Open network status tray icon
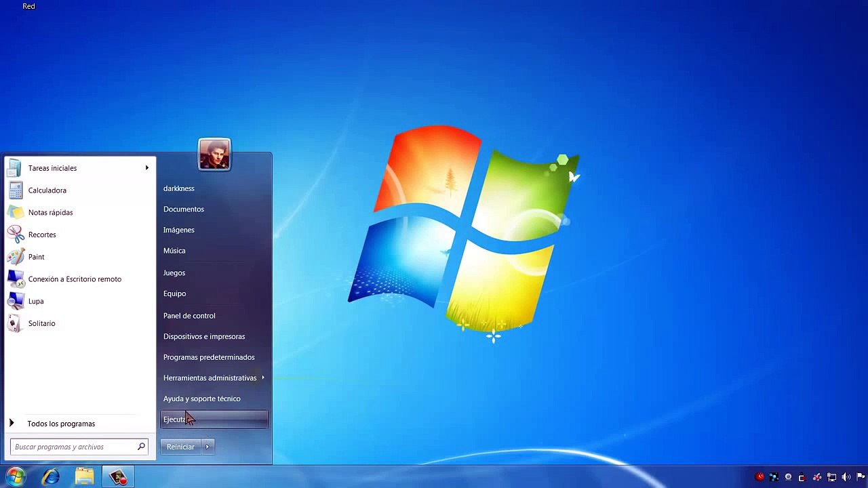Screen dimensions: 868x488 [x=831, y=477]
